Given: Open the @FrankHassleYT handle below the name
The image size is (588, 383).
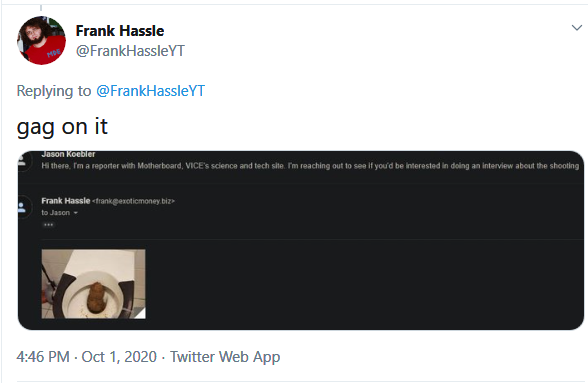Looking at the screenshot, I should (x=130, y=51).
